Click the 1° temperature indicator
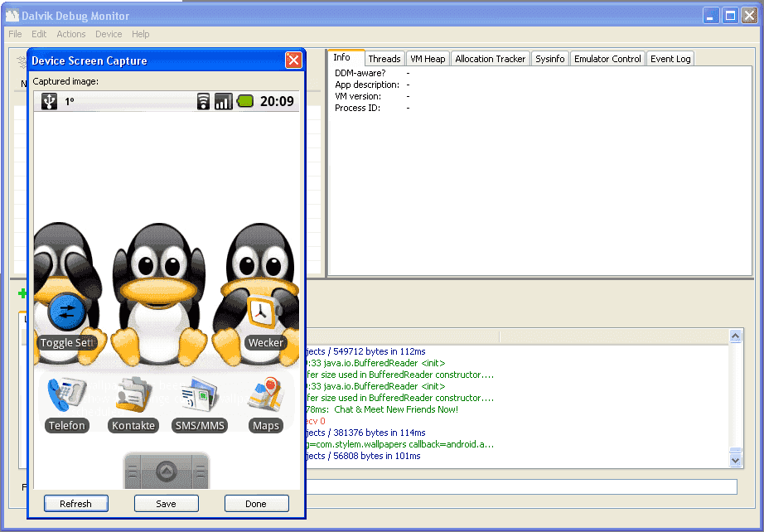Viewport: 764px width, 532px height. (70, 102)
